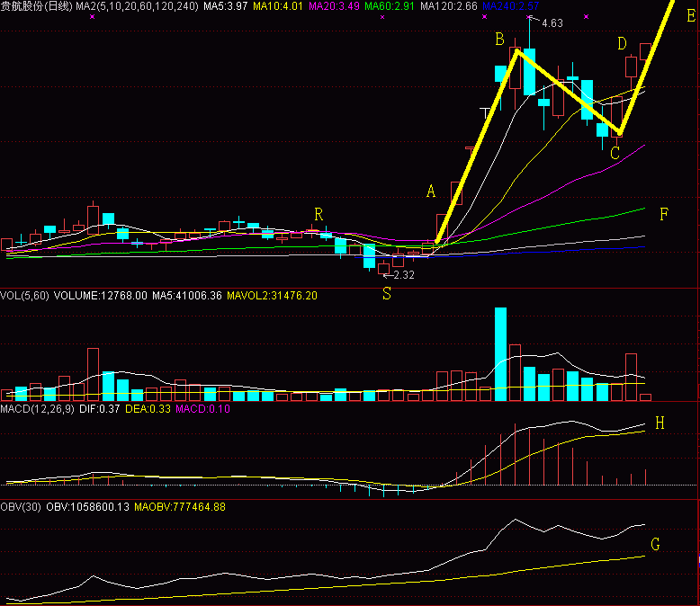
Task: Click the letter G next to OBV line
Action: 655,544
